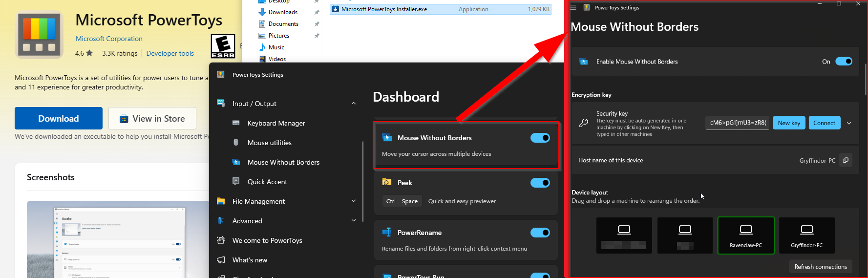The image size is (868, 278).
Task: Click the Microsoft PowerToys app logo
Action: click(x=39, y=35)
